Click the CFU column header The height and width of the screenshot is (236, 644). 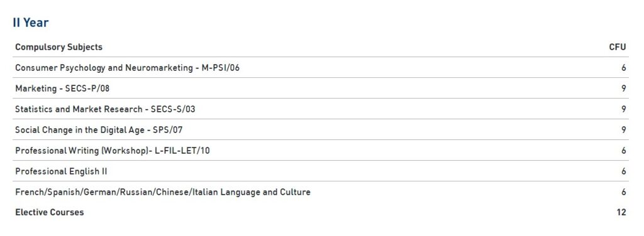pyautogui.click(x=618, y=47)
